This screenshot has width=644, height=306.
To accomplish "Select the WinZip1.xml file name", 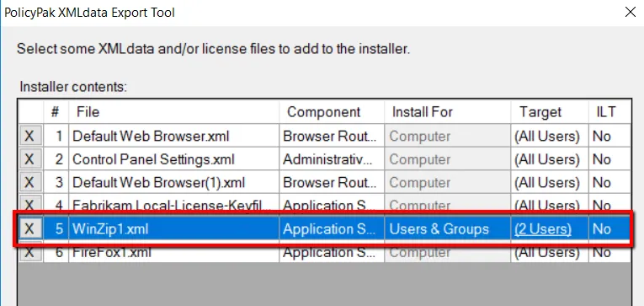I will coord(110,229).
